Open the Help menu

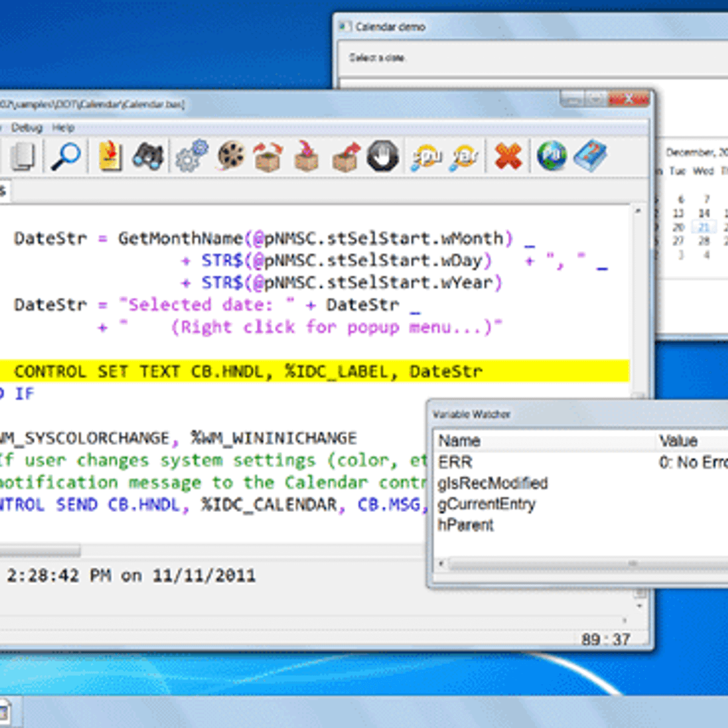pyautogui.click(x=63, y=127)
